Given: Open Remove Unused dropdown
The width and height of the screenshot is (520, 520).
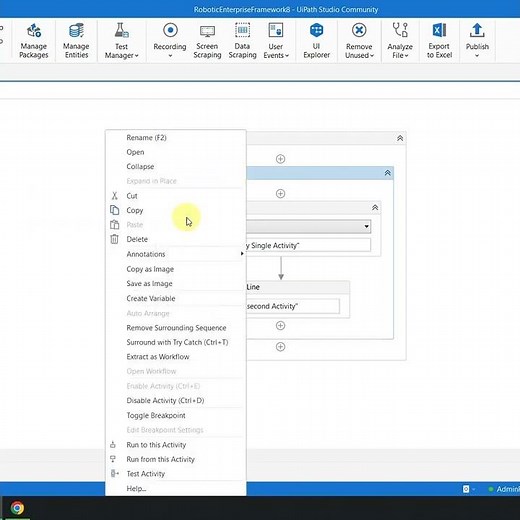Looking at the screenshot, I should click(359, 41).
